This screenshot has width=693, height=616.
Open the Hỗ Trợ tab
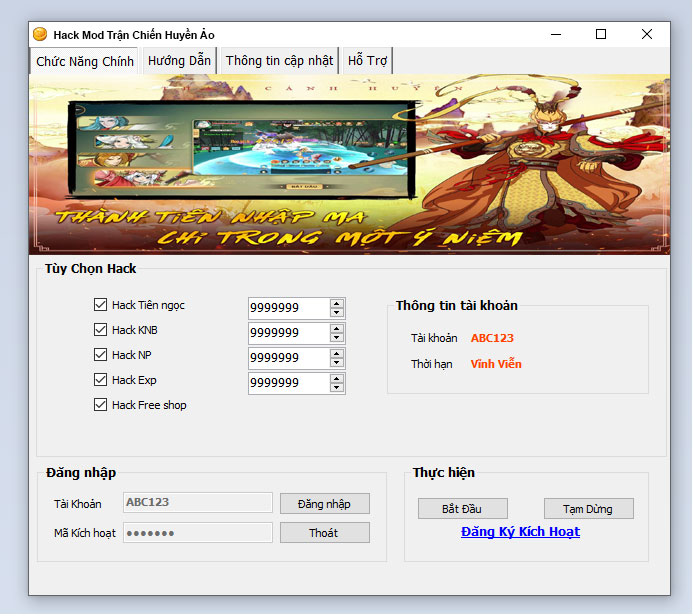(x=367, y=61)
